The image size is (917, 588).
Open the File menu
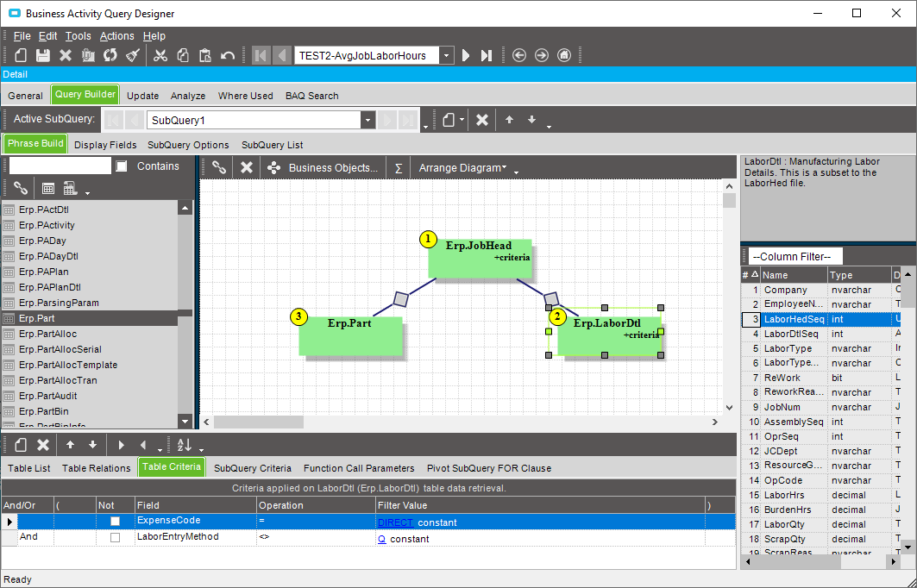pos(22,36)
